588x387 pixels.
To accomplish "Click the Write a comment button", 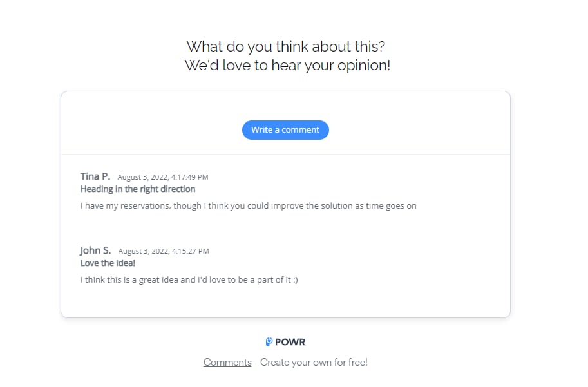I will [x=285, y=129].
